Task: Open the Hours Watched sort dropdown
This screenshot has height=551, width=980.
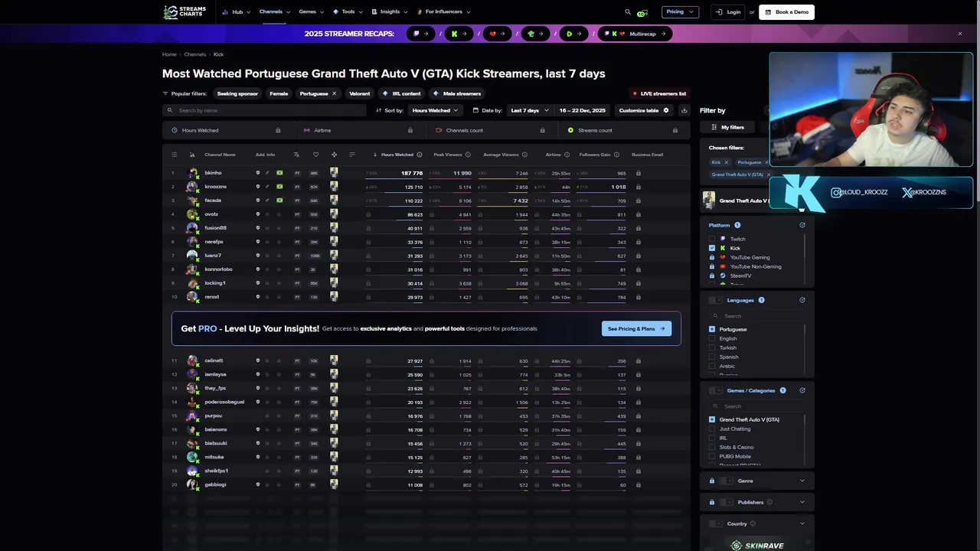Action: coord(435,110)
